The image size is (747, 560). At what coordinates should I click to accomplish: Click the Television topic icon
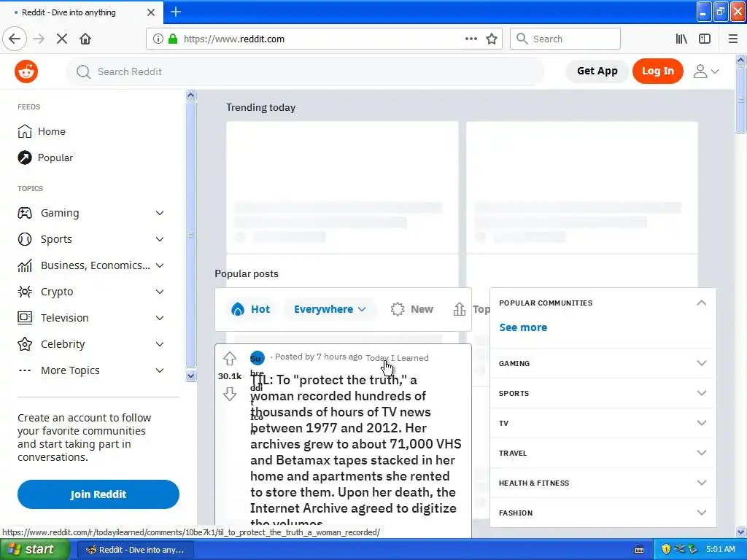click(25, 318)
